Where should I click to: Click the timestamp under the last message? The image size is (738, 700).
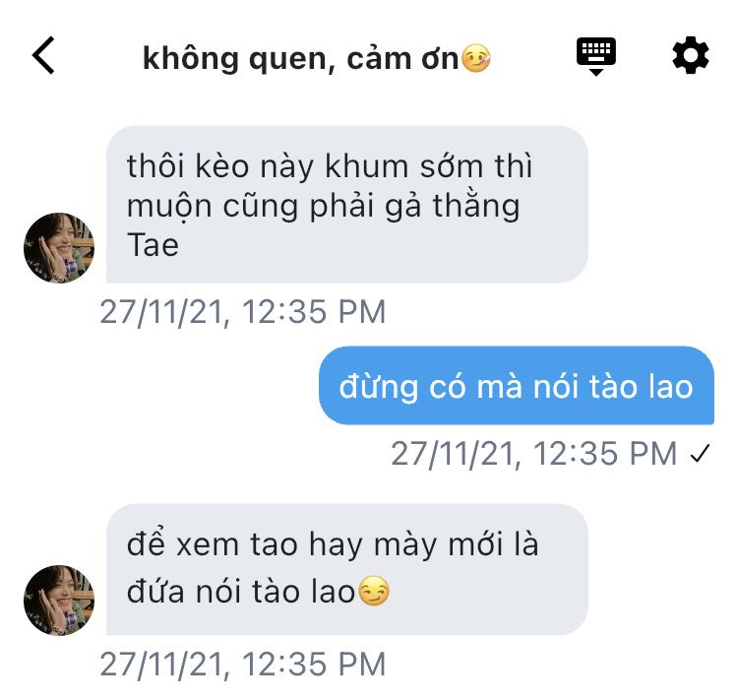pos(243,665)
